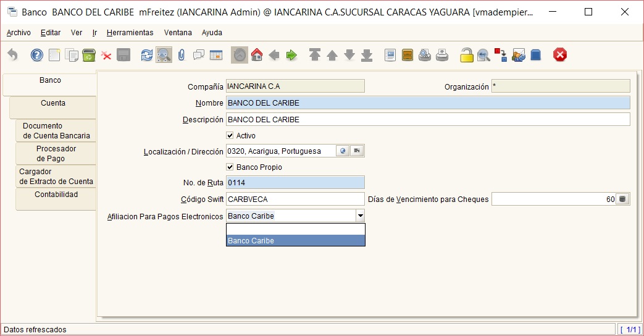Toggle the Activo checkbox

(230, 135)
